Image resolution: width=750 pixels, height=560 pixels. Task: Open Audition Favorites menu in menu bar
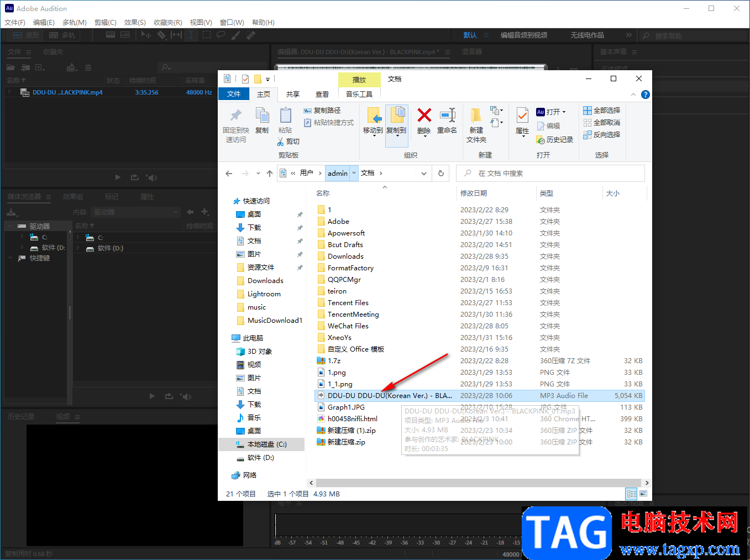(167, 23)
